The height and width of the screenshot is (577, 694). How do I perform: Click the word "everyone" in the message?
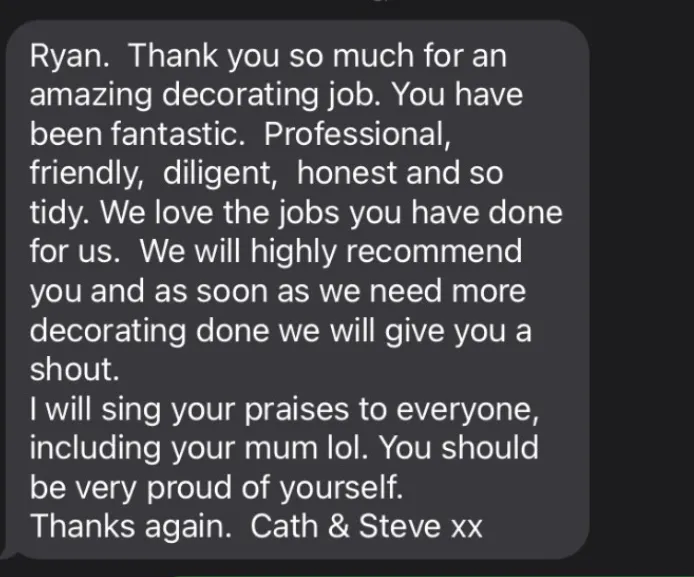coord(464,409)
